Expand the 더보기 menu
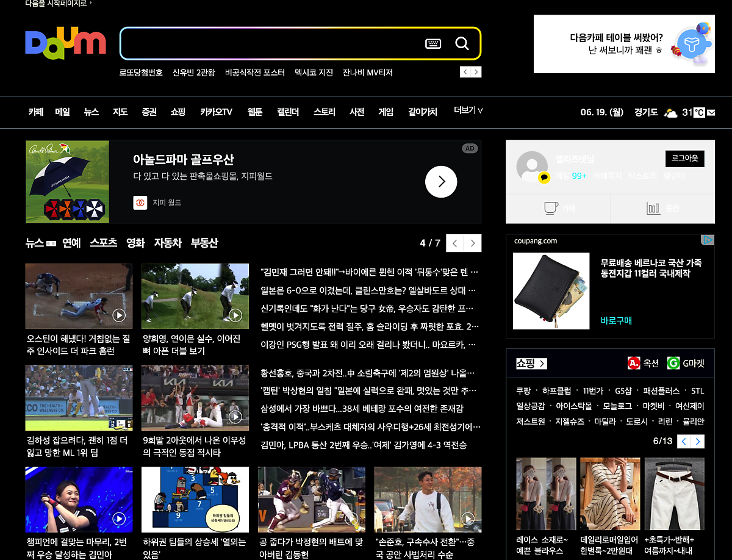Viewport: 732px width, 560px height. (468, 111)
